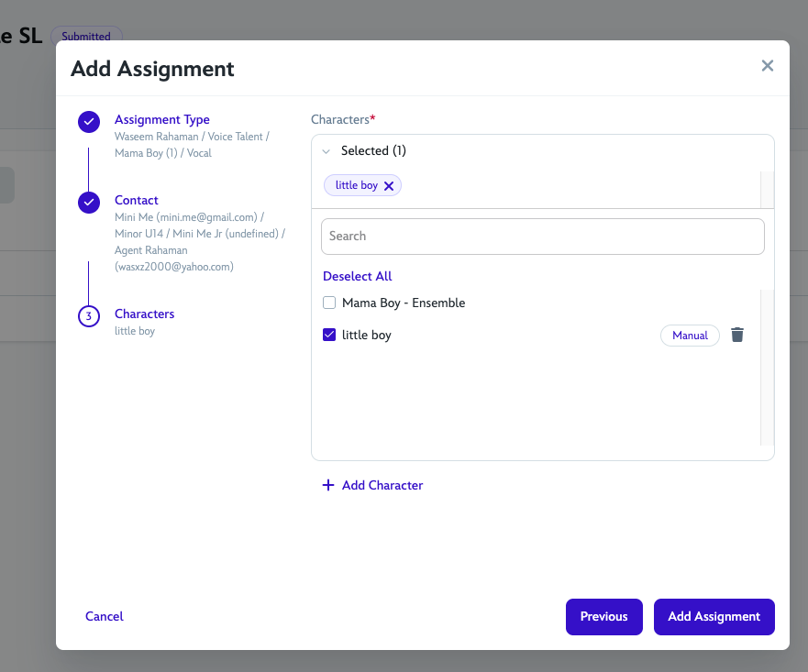808x672 pixels.
Task: Uncheck the little boy checkbox
Action: tap(328, 335)
